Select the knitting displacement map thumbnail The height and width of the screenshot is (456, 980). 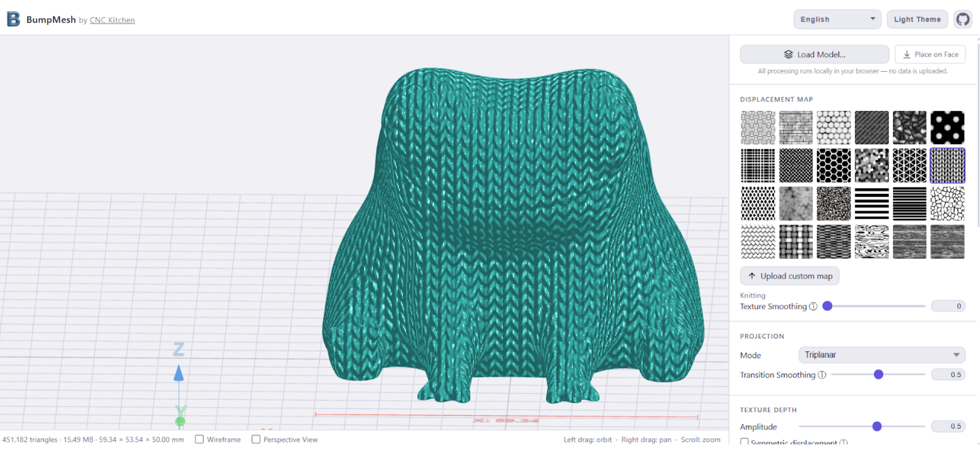947,166
